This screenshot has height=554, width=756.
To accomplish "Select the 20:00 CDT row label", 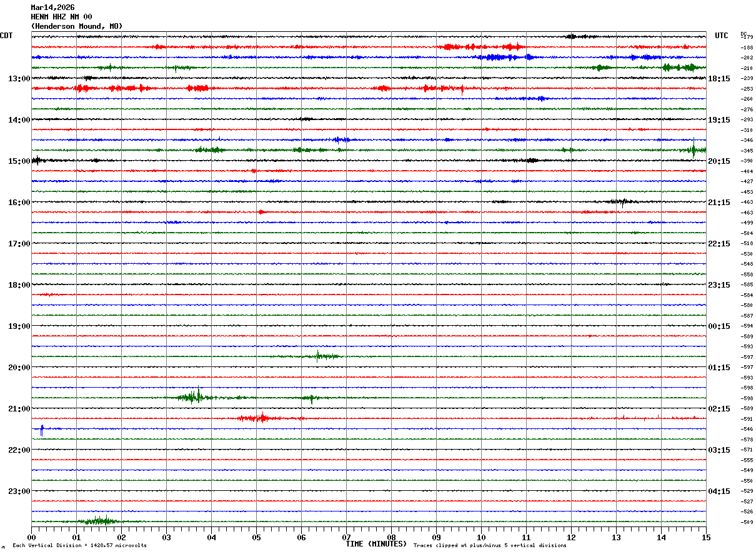I will (x=19, y=368).
